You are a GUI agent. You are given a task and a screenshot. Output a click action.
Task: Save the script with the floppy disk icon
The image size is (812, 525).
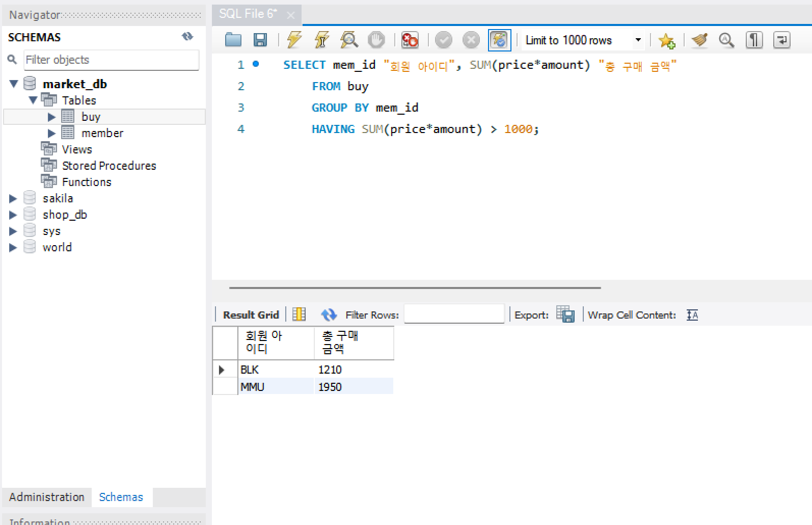pyautogui.click(x=260, y=40)
